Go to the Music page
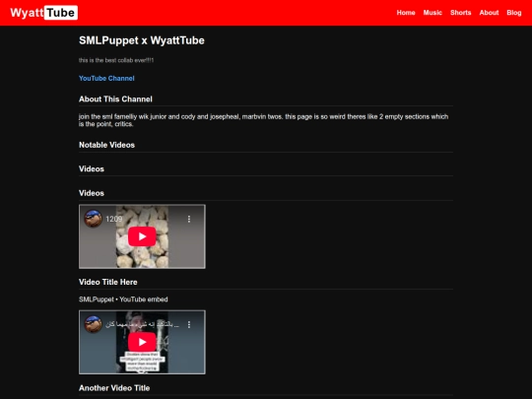This screenshot has height=399, width=532. tap(432, 13)
